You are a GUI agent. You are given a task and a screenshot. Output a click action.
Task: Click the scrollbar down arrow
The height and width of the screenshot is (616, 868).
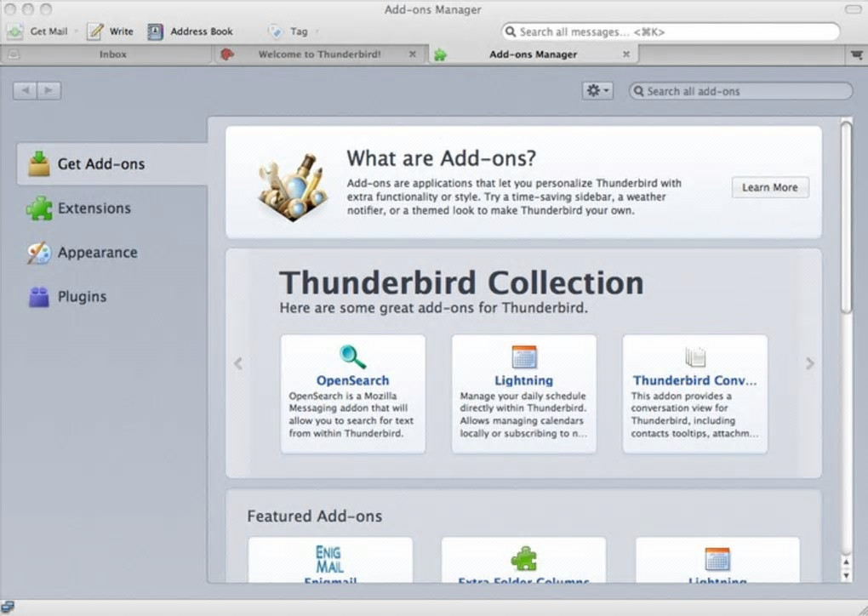(x=846, y=576)
